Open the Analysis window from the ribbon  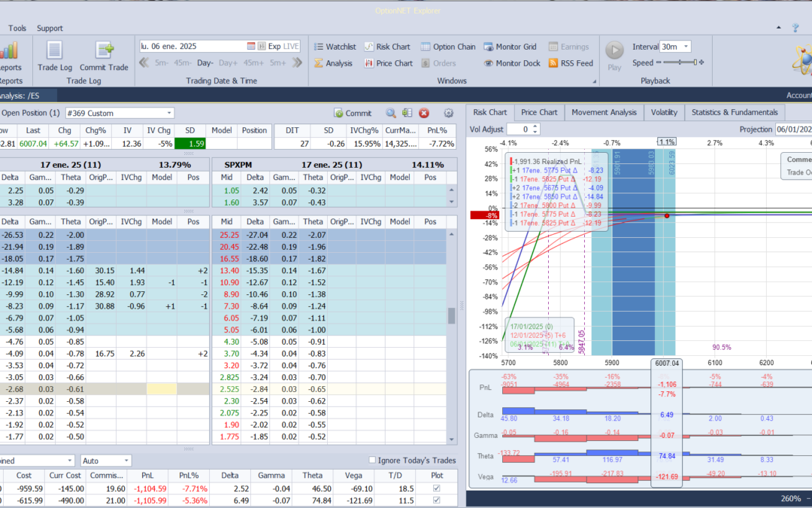coord(333,63)
